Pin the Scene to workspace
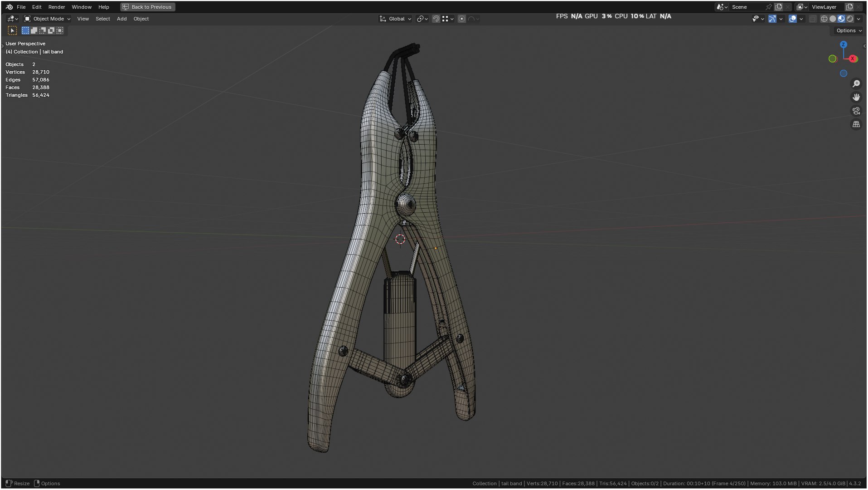This screenshot has height=490, width=868. 769,7
